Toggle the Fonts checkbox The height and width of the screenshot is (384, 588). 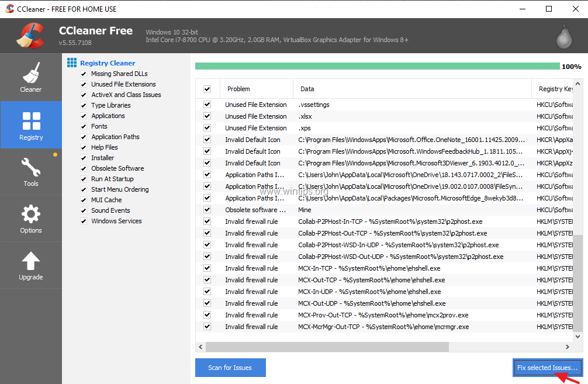pos(84,126)
